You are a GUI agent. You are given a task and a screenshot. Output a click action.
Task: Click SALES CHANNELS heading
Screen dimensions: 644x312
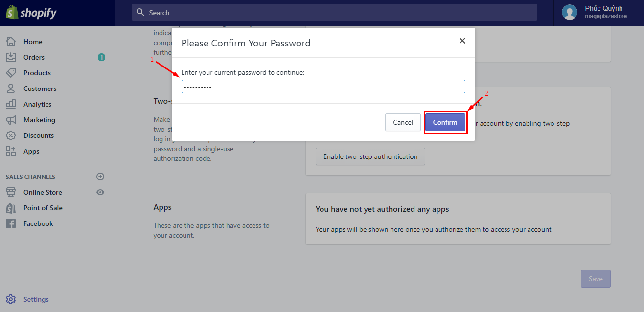(x=30, y=177)
